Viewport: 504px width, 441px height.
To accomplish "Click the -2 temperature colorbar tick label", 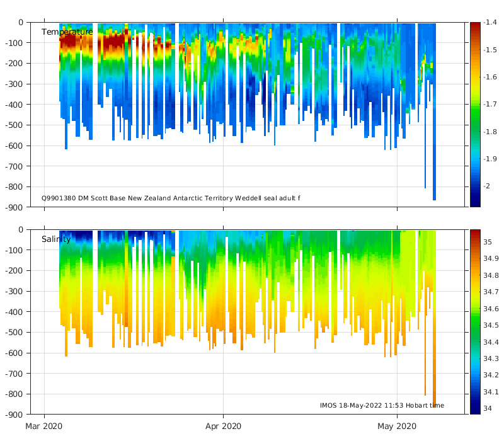I will [487, 186].
